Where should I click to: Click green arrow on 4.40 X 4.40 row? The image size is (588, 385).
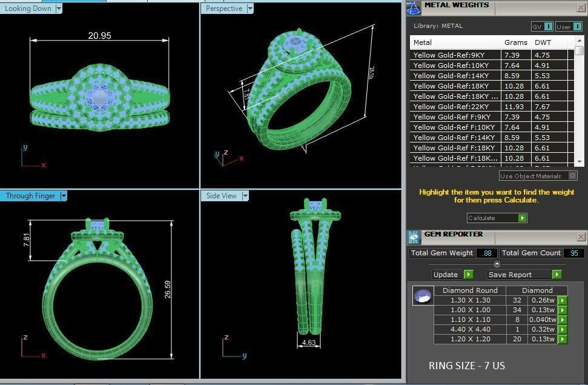point(562,329)
